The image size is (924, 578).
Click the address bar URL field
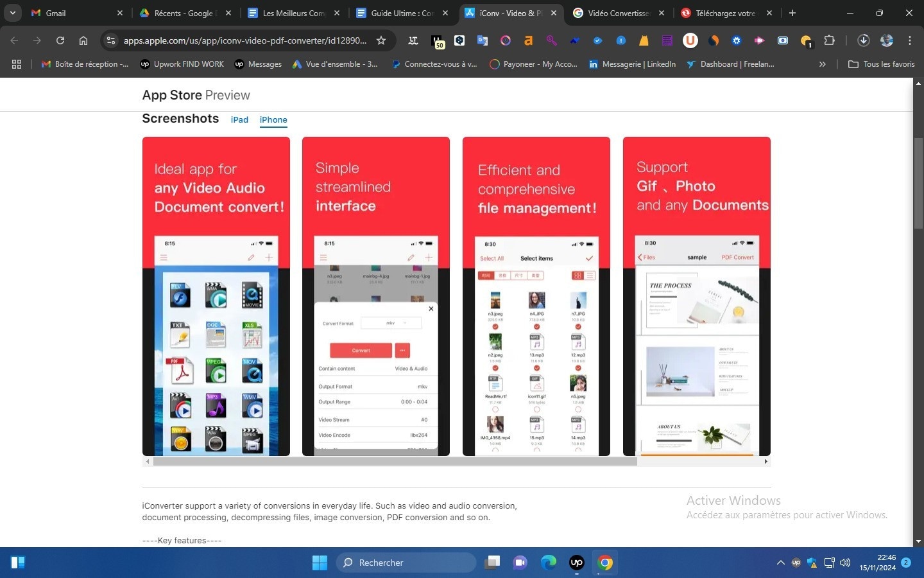pyautogui.click(x=245, y=40)
